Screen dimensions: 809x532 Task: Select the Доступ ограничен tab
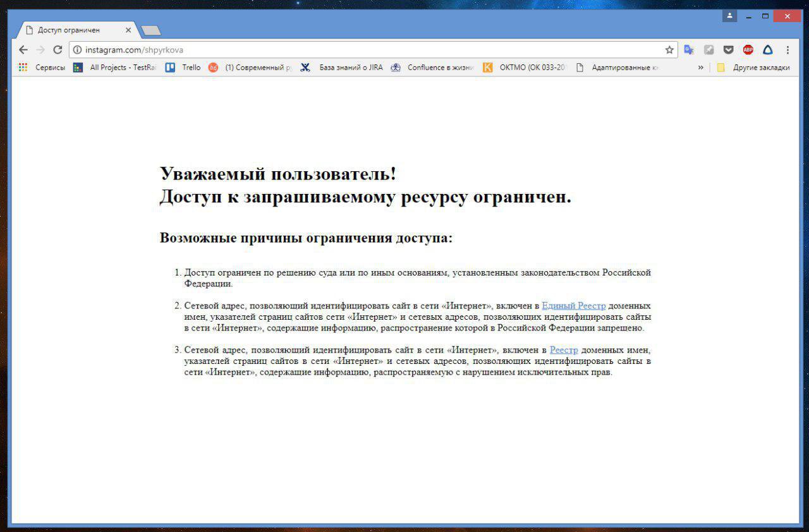pos(77,30)
